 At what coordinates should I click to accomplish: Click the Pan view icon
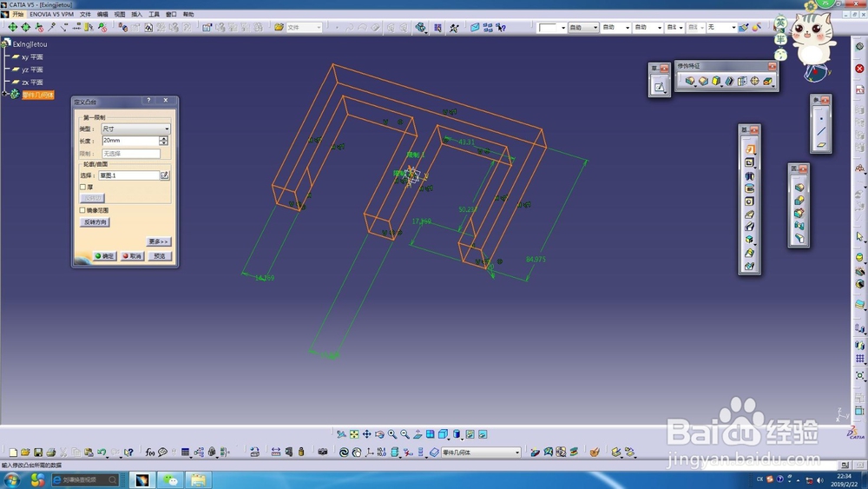tap(366, 434)
